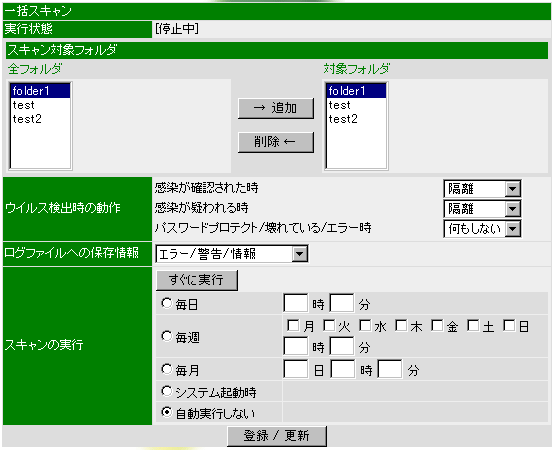Click the → 追加 button
Viewport: 554px width, 450px height.
point(276,108)
